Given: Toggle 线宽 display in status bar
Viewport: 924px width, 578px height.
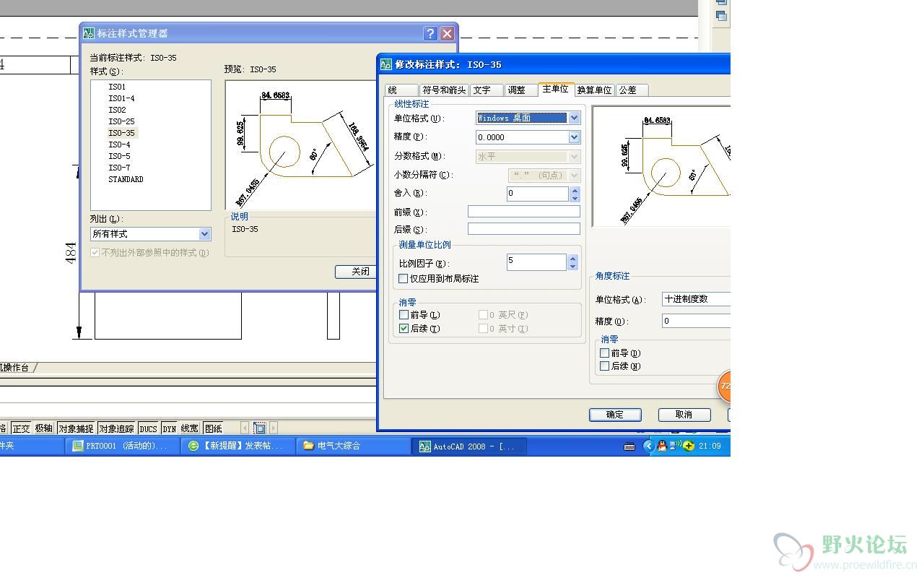Looking at the screenshot, I should 190,428.
